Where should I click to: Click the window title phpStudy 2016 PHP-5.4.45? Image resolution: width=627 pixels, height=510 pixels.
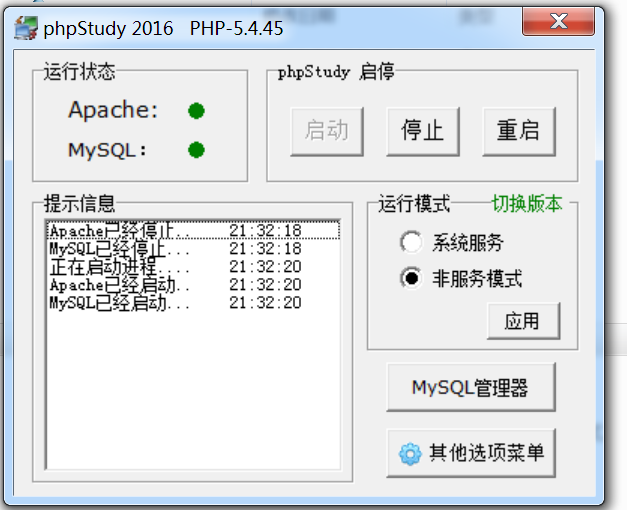coord(163,28)
